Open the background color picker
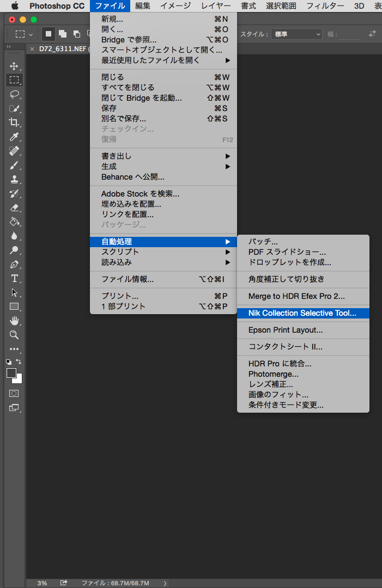The height and width of the screenshot is (588, 382). [19, 380]
